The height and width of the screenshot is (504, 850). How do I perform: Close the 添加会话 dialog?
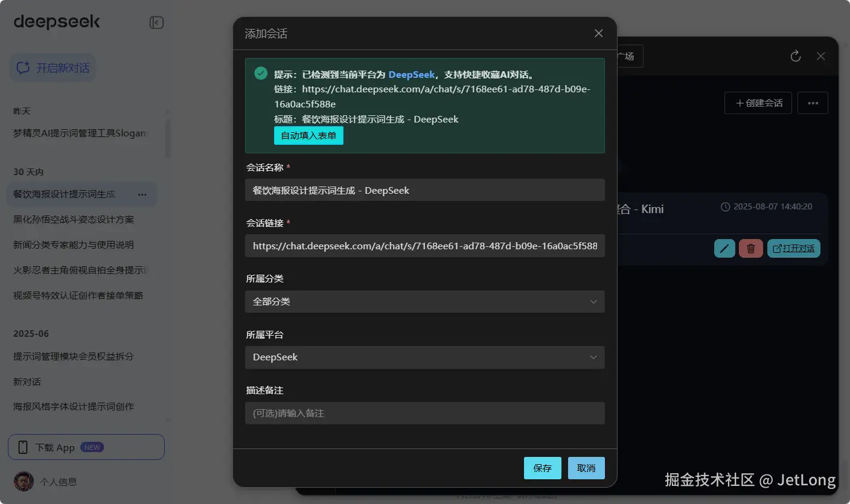[599, 33]
